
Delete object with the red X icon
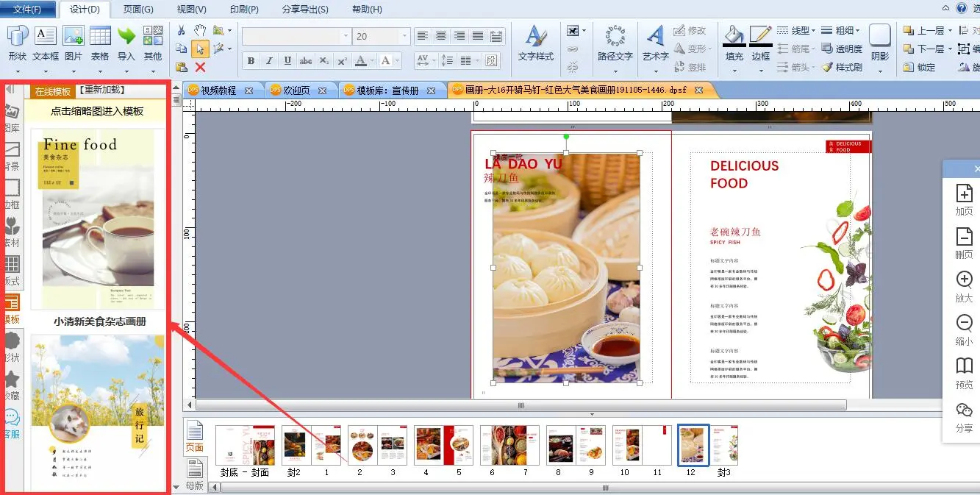200,66
